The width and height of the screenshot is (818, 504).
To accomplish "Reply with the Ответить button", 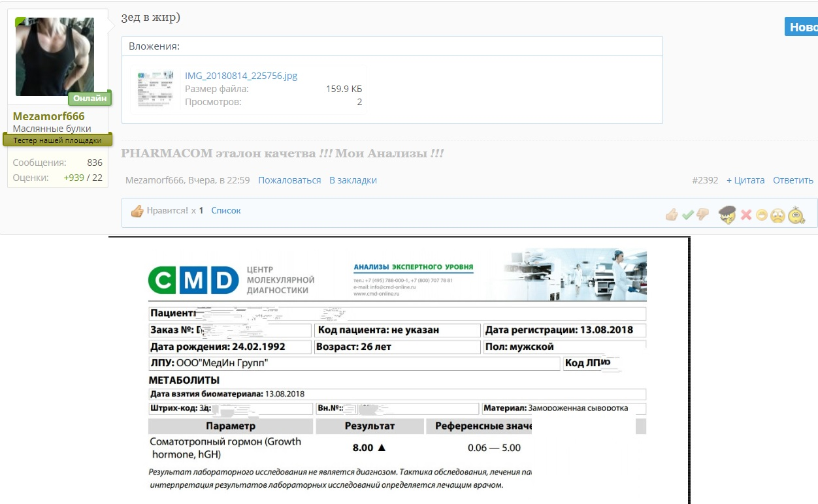I will [793, 180].
